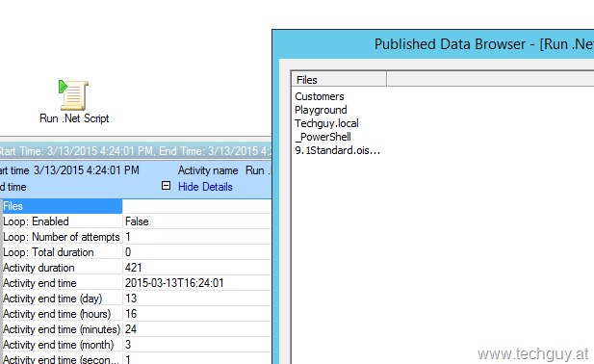The width and height of the screenshot is (594, 364).
Task: Select the Activity duration row label
Action: point(39,268)
